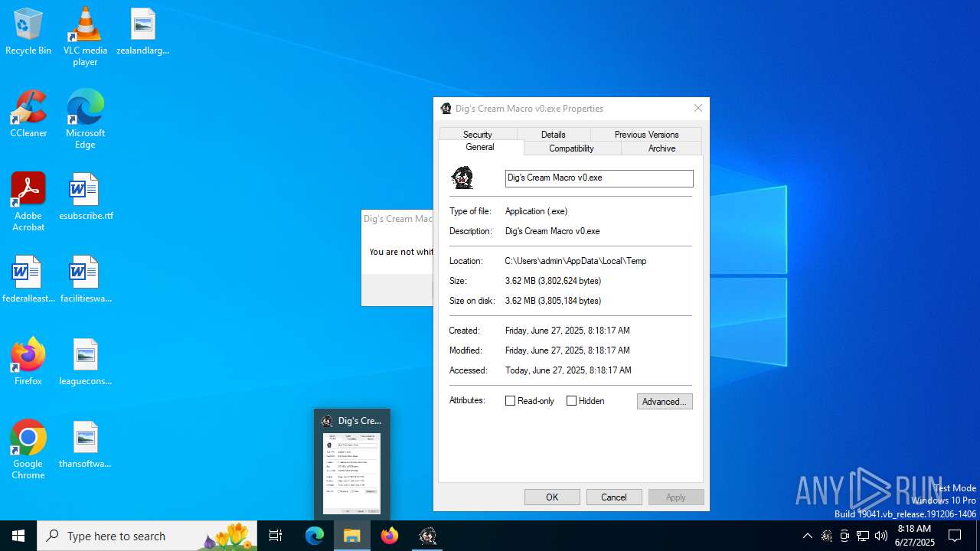
Task: Click the Size value 3.62 MB (3,802,624 bytes)
Action: click(x=553, y=281)
